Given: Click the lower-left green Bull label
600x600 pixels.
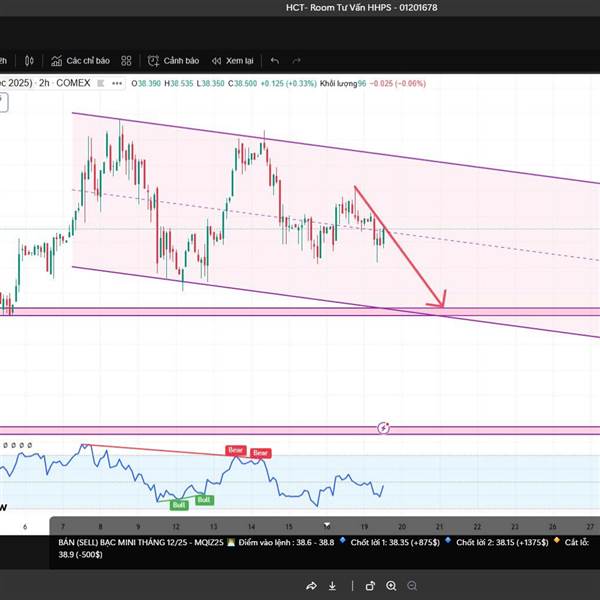Looking at the screenshot, I should pyautogui.click(x=179, y=505).
